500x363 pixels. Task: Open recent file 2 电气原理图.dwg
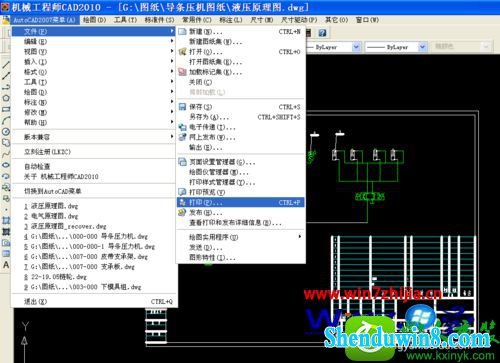[94, 216]
